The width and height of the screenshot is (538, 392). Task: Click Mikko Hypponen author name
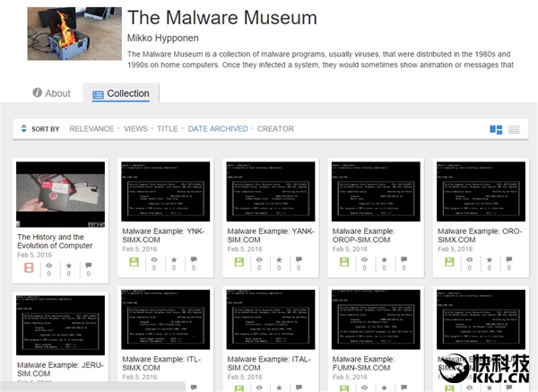coord(162,38)
